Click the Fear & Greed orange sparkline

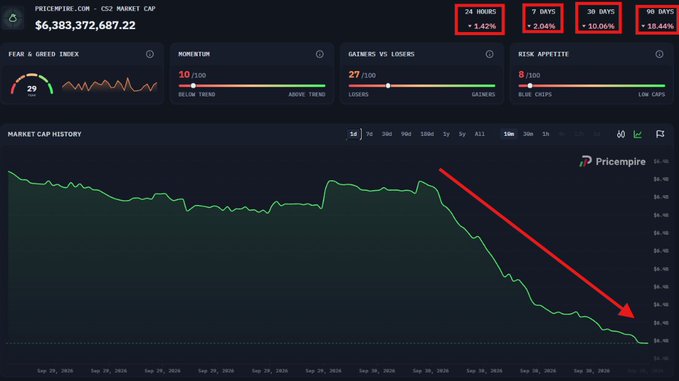[110, 85]
